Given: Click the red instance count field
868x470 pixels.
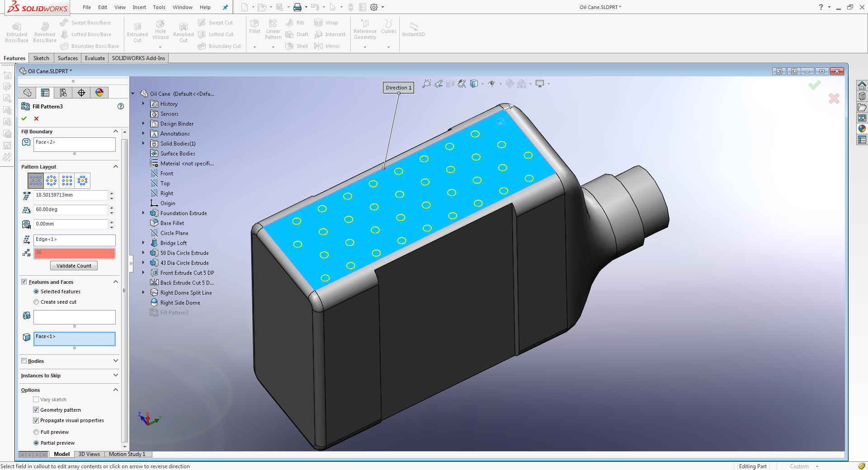Looking at the screenshot, I should (x=75, y=253).
